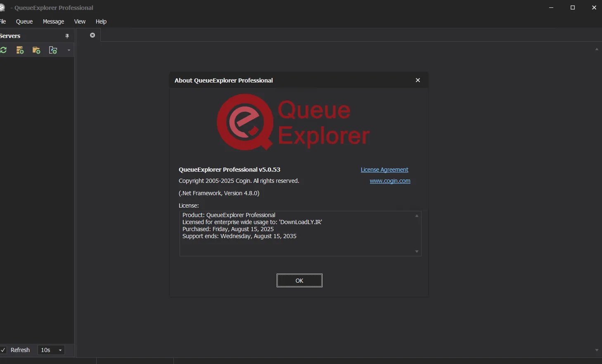Click the add-window icon beside the add folder icon
This screenshot has width=602, height=364.
(x=53, y=50)
